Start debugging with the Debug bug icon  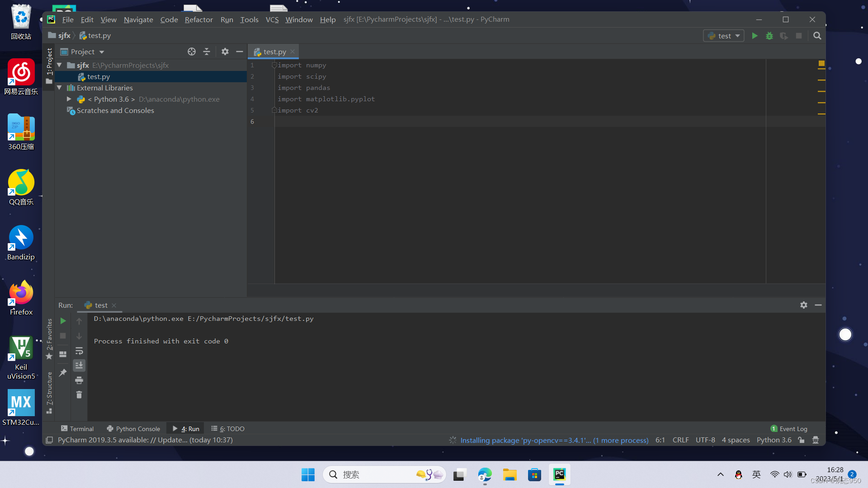tap(769, 36)
